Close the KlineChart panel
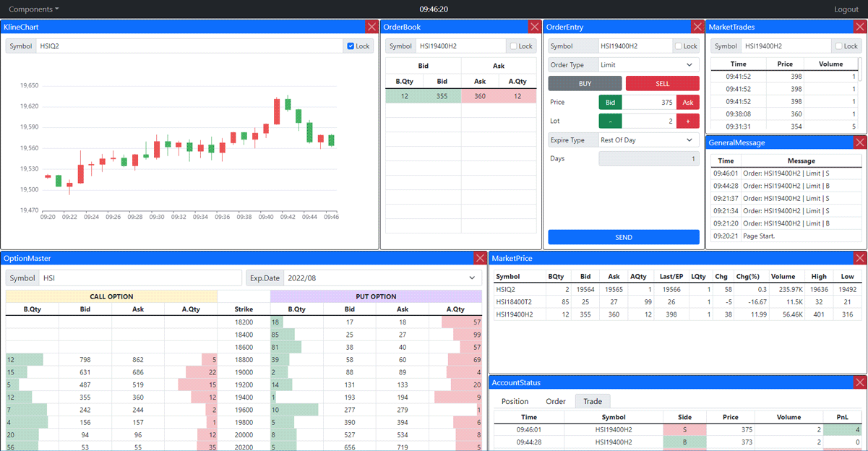 (x=371, y=27)
